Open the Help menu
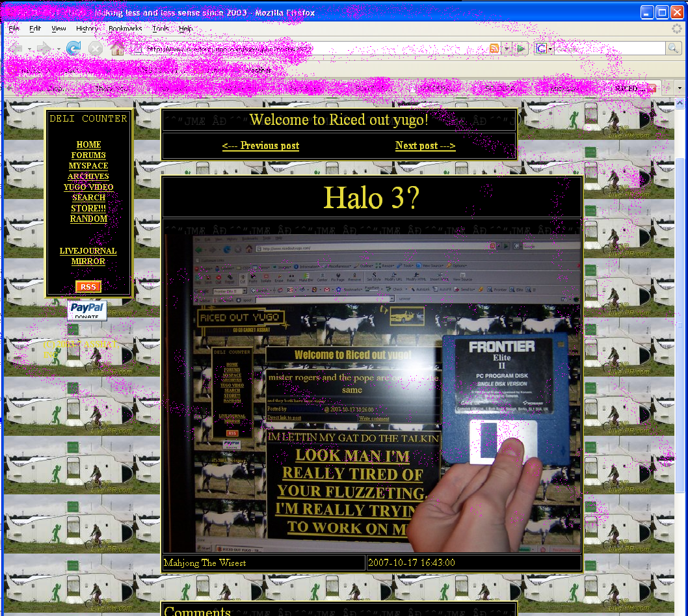Screen dimensions: 688x616 (185, 29)
